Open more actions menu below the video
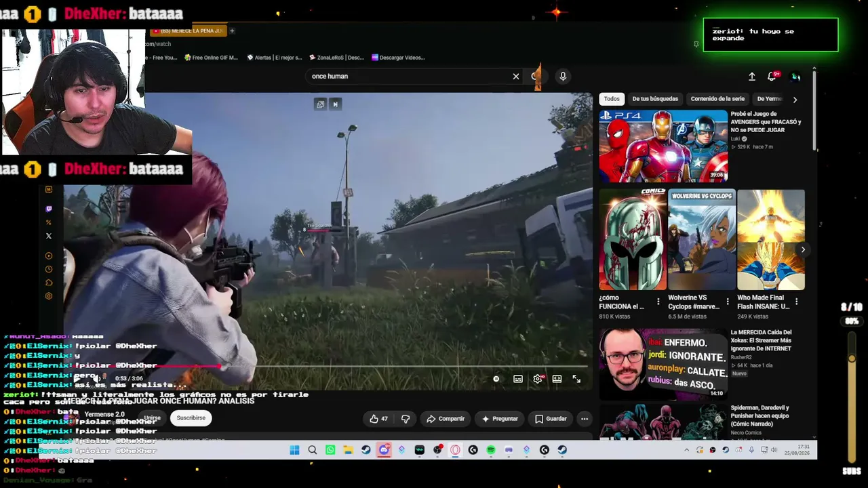868x488 pixels. [585, 419]
